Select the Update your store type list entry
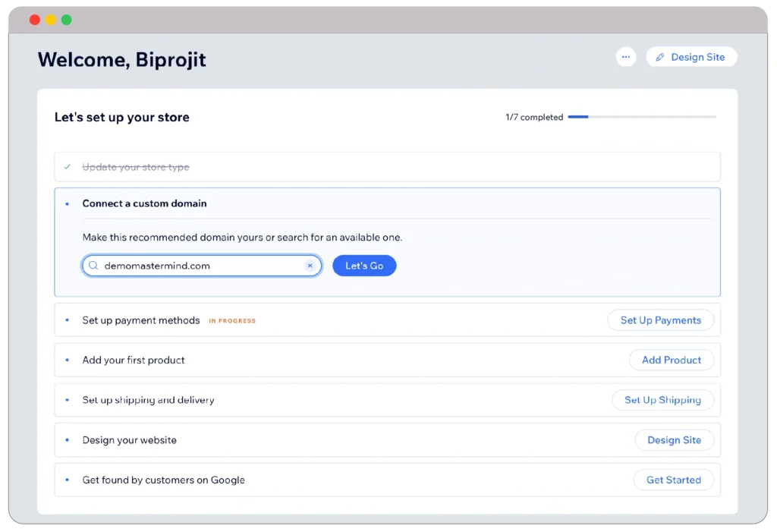Image resolution: width=777 pixels, height=532 pixels. point(136,166)
